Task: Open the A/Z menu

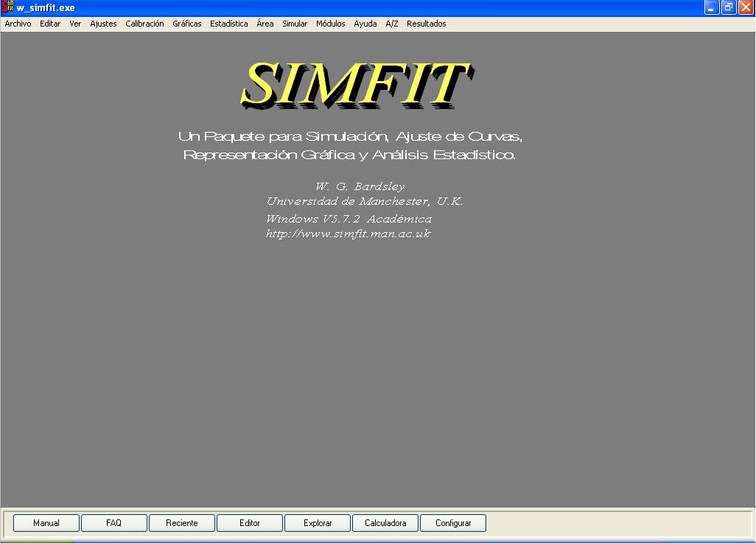Action: 392,24
